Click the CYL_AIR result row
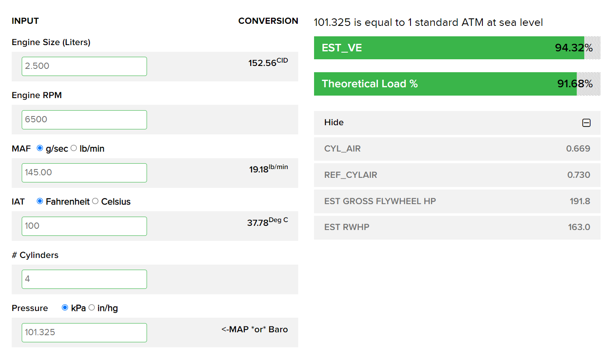The height and width of the screenshot is (364, 616). [457, 149]
